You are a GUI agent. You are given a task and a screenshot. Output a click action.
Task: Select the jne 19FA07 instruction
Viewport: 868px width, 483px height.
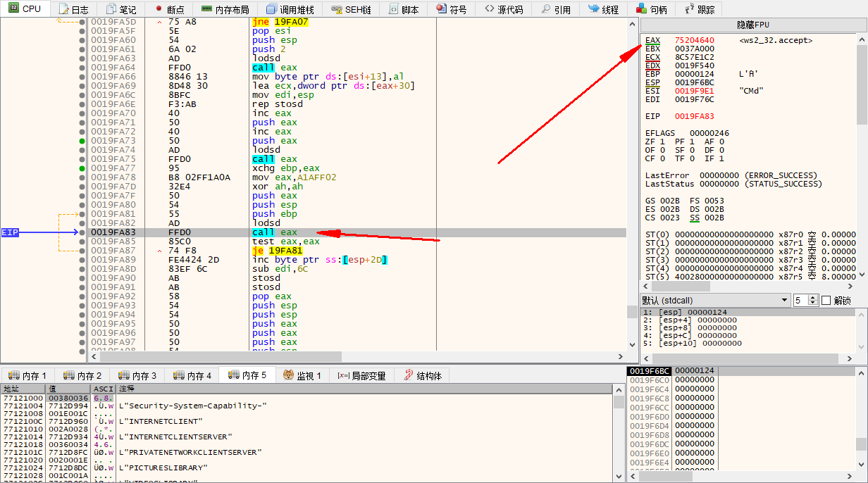click(280, 22)
